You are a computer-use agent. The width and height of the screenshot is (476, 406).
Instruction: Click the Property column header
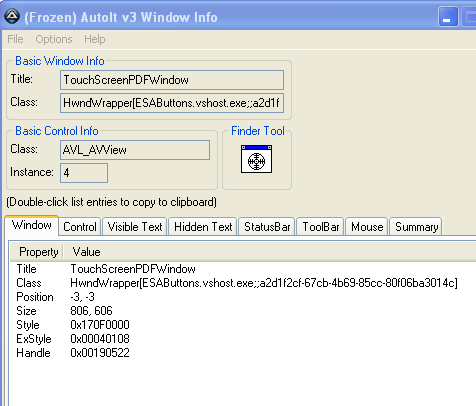click(38, 252)
